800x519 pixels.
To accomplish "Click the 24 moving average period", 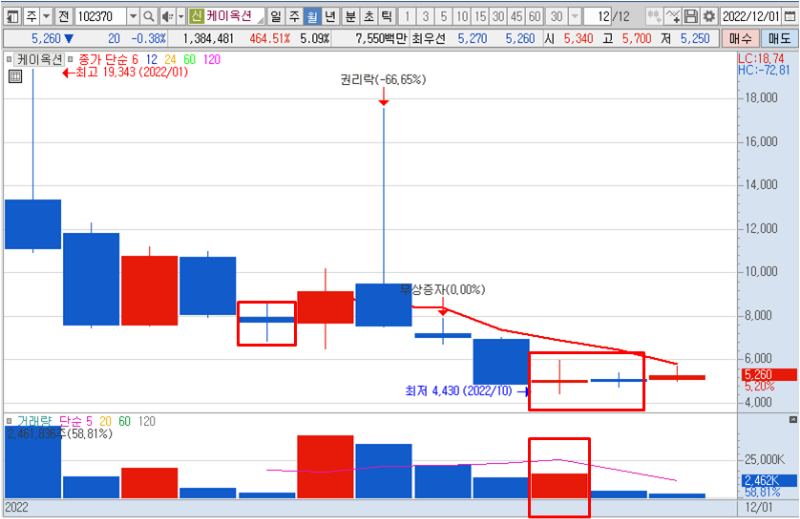I will click(x=170, y=60).
